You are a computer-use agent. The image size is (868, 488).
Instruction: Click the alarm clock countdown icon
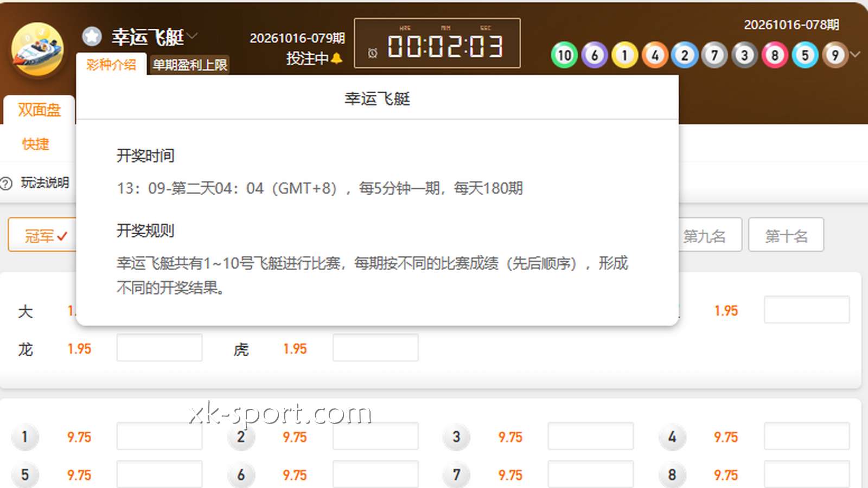(373, 53)
